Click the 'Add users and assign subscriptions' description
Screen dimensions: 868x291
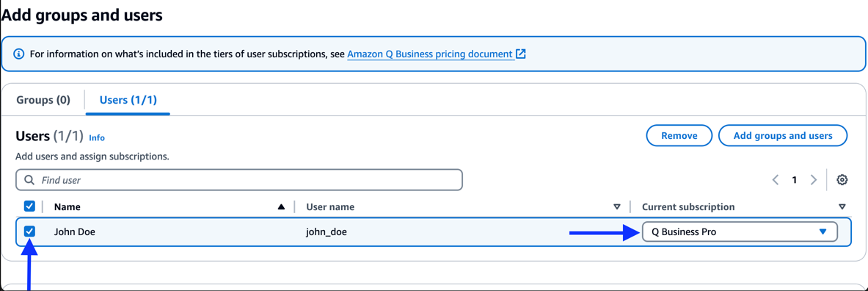pos(92,157)
